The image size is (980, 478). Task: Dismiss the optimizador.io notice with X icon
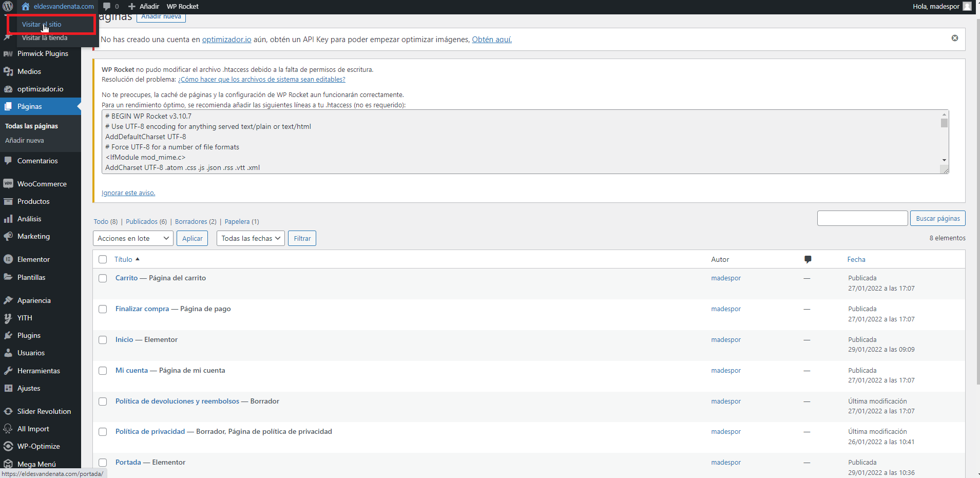(955, 38)
